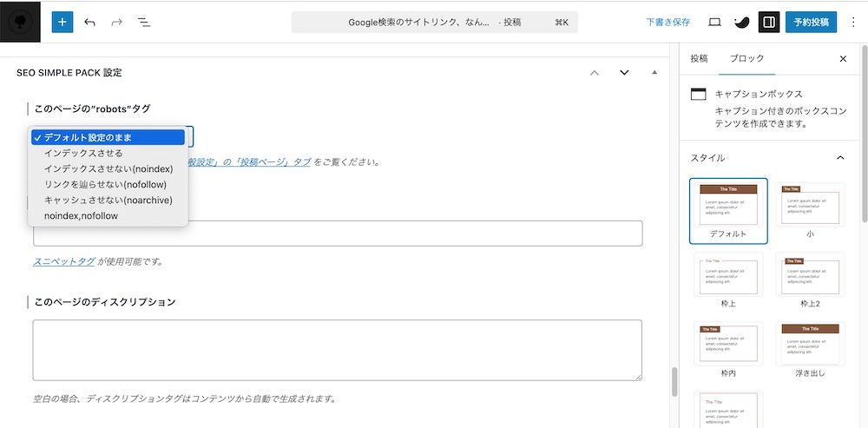Image resolution: width=868 pixels, height=428 pixels.
Task: Choose リンクを辿らせない(nofollow) option
Action: click(108, 184)
